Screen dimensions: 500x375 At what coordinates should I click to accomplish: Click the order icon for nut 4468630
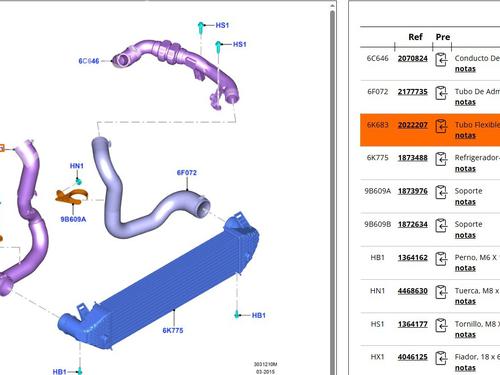pos(441,292)
